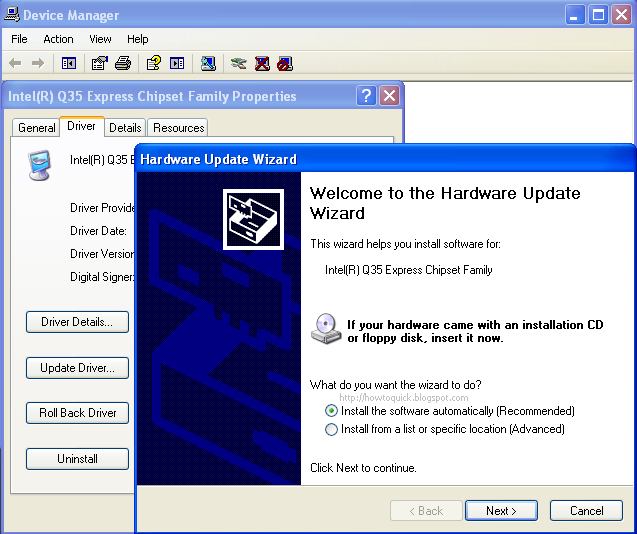
Task: Toggle the action pane toolbar icon
Action: (177, 63)
